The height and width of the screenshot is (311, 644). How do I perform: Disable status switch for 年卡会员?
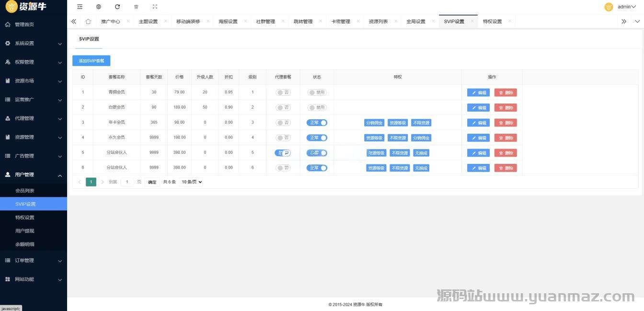coord(317,123)
